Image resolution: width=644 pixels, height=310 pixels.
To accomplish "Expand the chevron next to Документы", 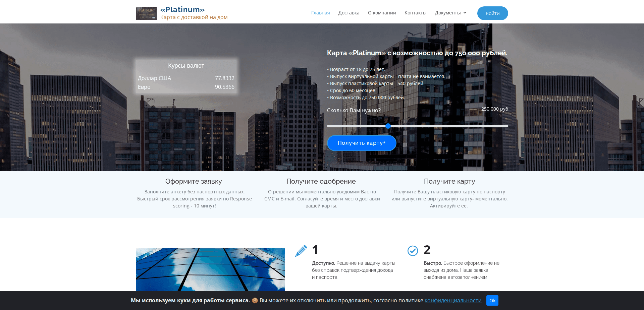I will 465,13.
